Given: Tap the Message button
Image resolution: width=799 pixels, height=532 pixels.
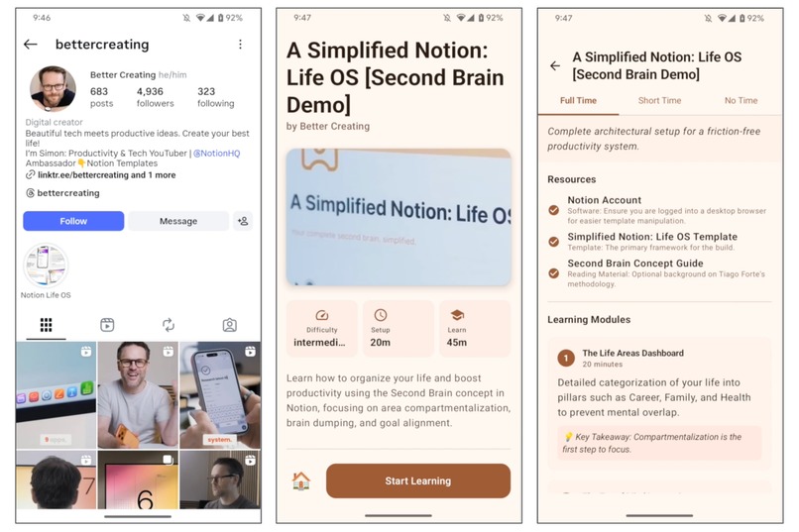Looking at the screenshot, I should click(x=178, y=221).
